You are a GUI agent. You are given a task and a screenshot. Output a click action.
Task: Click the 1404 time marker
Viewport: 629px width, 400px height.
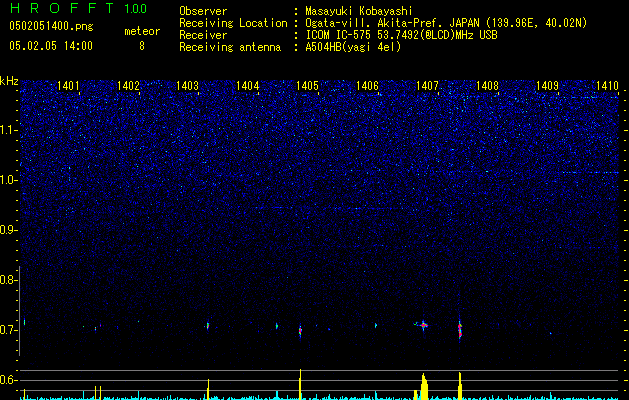(x=248, y=85)
